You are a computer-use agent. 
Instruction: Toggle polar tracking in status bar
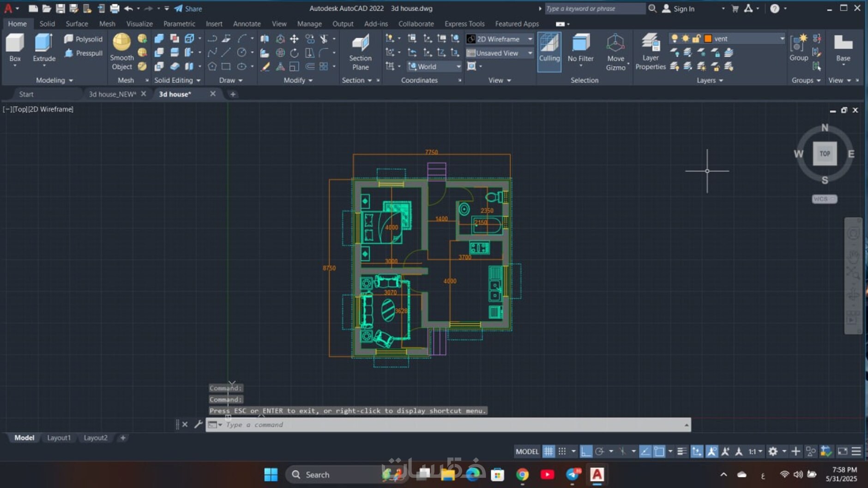[600, 452]
